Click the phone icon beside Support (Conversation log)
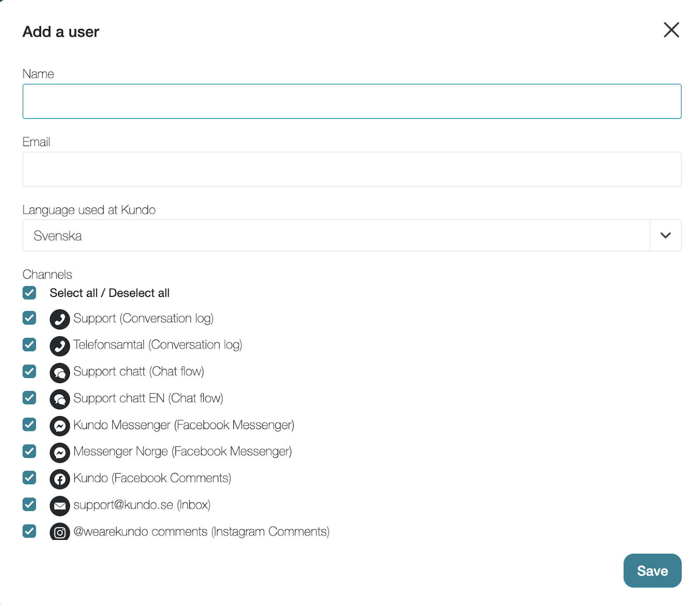700x605 pixels. coord(59,319)
